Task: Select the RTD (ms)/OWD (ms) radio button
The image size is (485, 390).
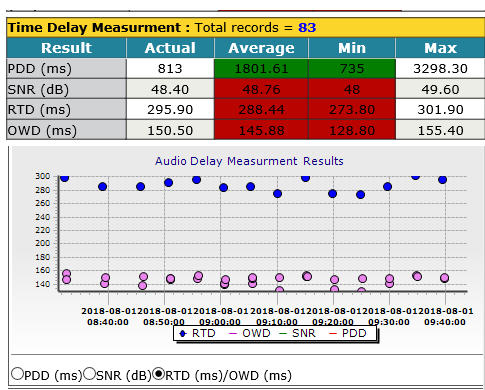Action: tap(159, 374)
